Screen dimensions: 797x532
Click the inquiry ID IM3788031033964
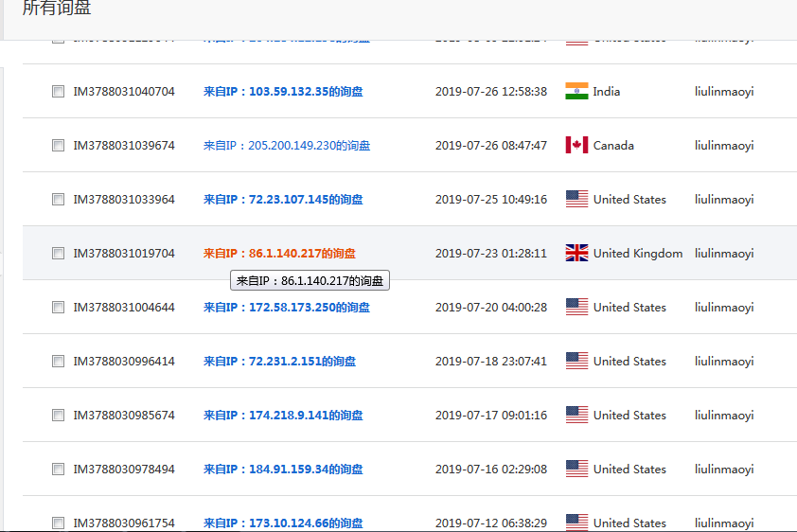tap(124, 200)
